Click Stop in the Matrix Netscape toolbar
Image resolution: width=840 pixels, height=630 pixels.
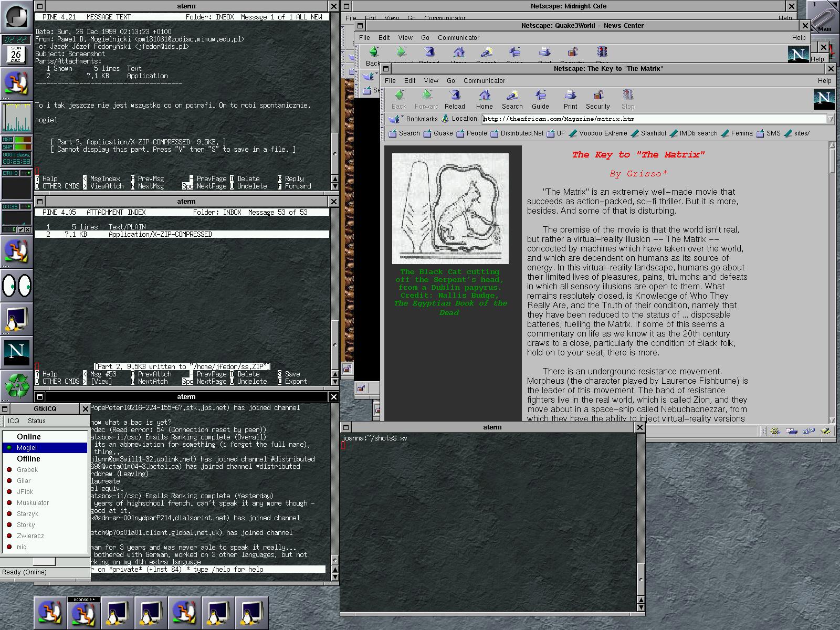point(628,99)
